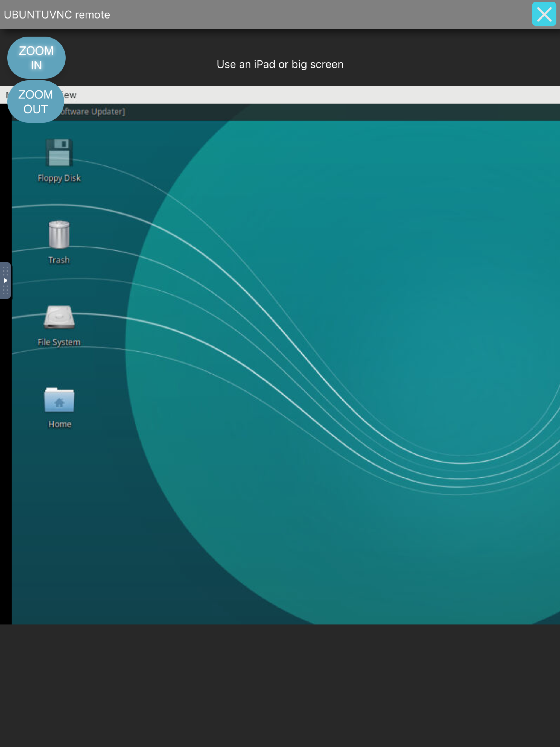Click the 'Trash' text label
560x747 pixels.
point(59,260)
